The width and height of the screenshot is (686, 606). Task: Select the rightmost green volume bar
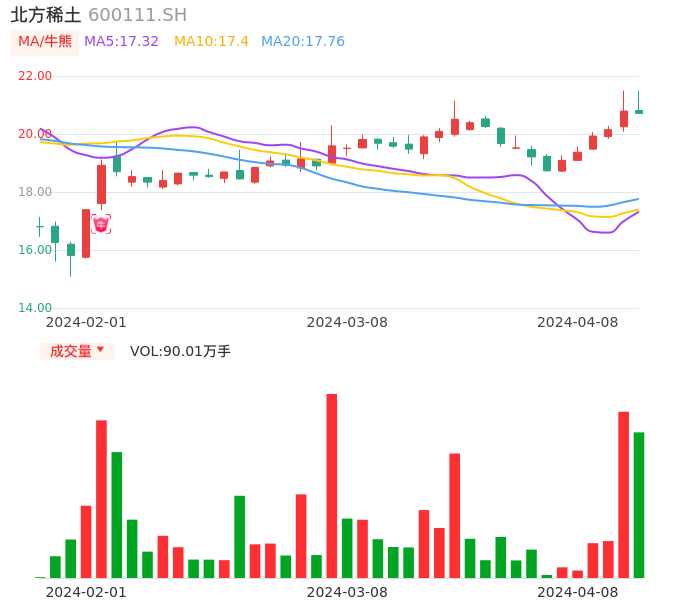point(639,504)
